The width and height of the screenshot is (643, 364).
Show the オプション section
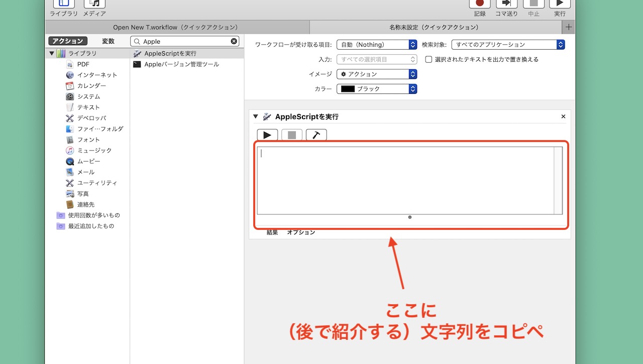[x=301, y=232]
